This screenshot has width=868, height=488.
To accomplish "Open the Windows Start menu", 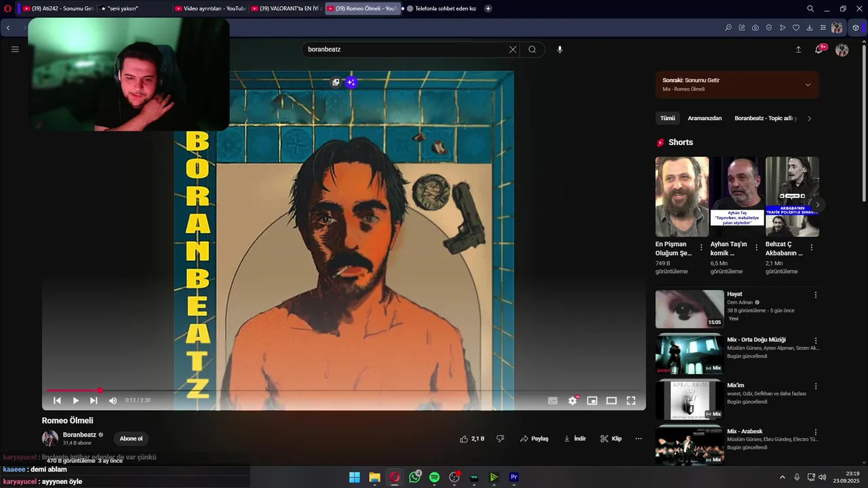I will 355,477.
